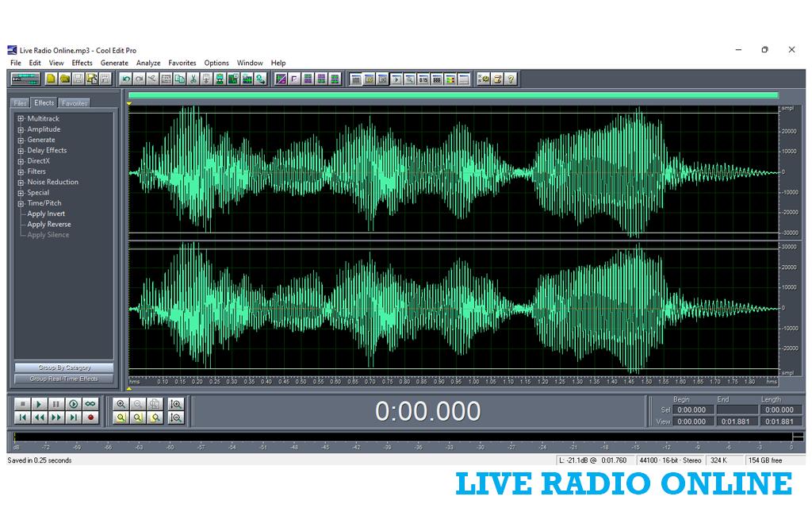Click the Zoom In Vertically icon
The height and width of the screenshot is (508, 812).
176,403
